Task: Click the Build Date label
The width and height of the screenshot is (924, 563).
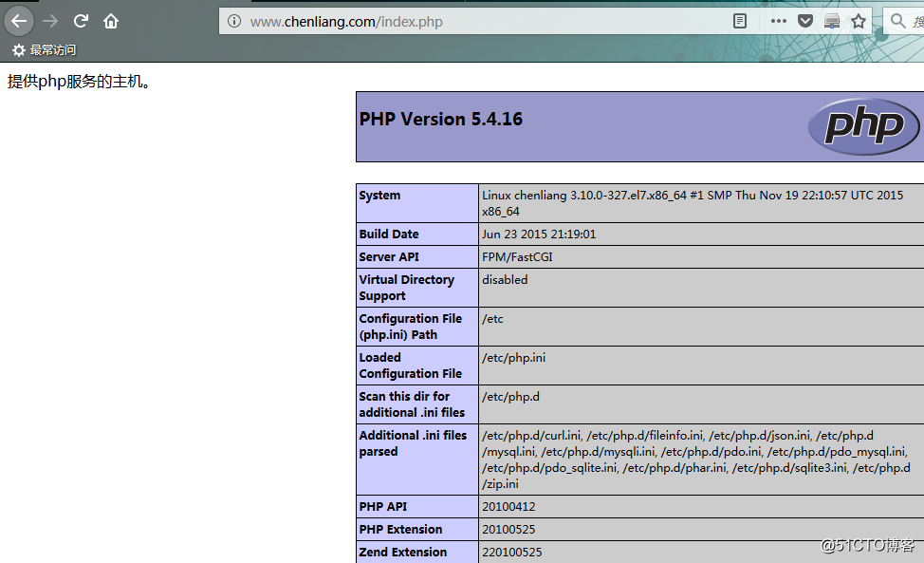Action: (389, 235)
